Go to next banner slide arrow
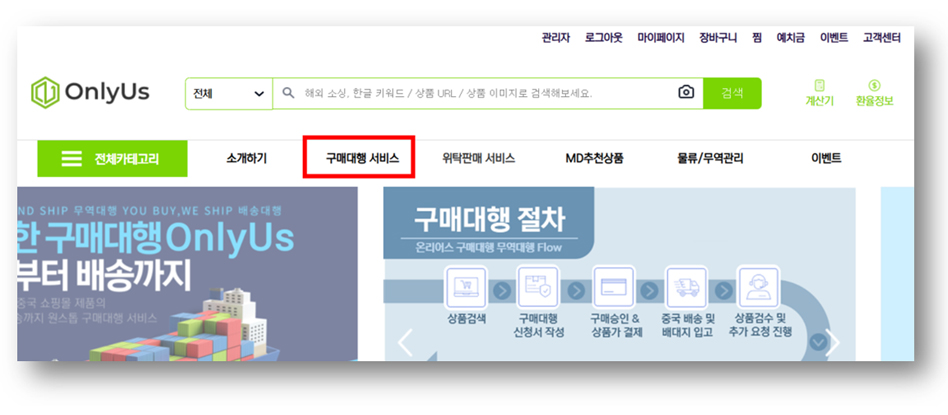The width and height of the screenshot is (948, 415). click(832, 343)
